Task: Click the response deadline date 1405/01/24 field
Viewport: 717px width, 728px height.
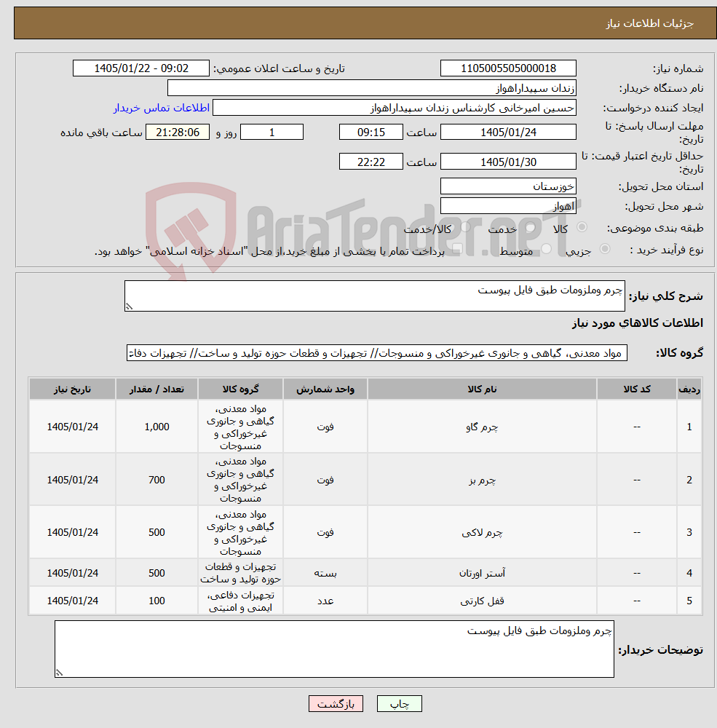Action: click(508, 132)
